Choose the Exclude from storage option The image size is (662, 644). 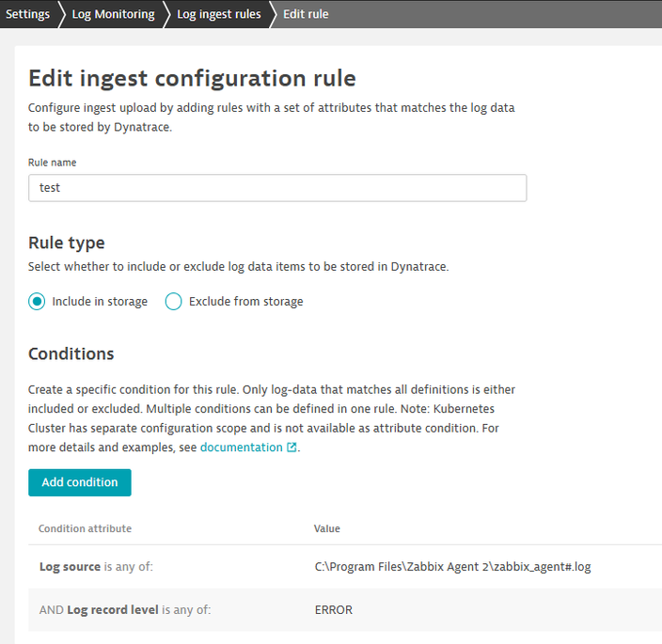click(174, 302)
